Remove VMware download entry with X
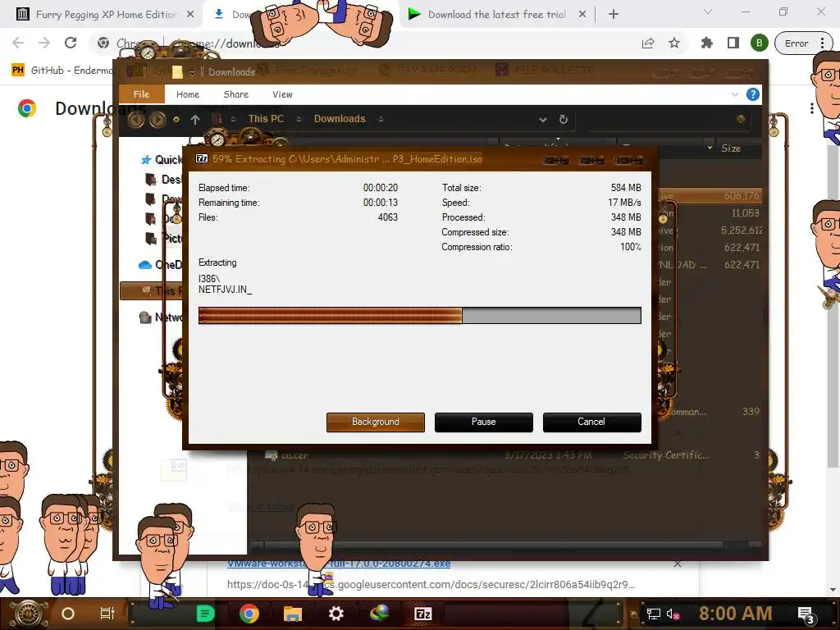Screen dimensions: 840x630 coord(678,564)
